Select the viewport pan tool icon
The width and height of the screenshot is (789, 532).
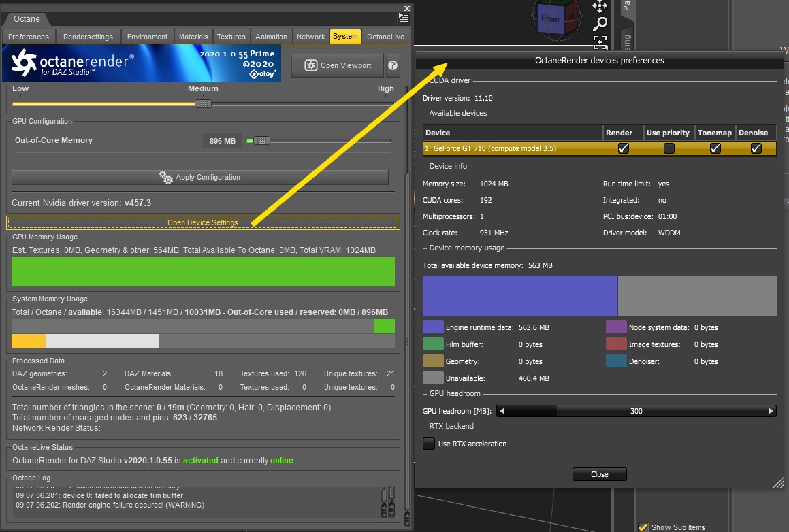[600, 6]
